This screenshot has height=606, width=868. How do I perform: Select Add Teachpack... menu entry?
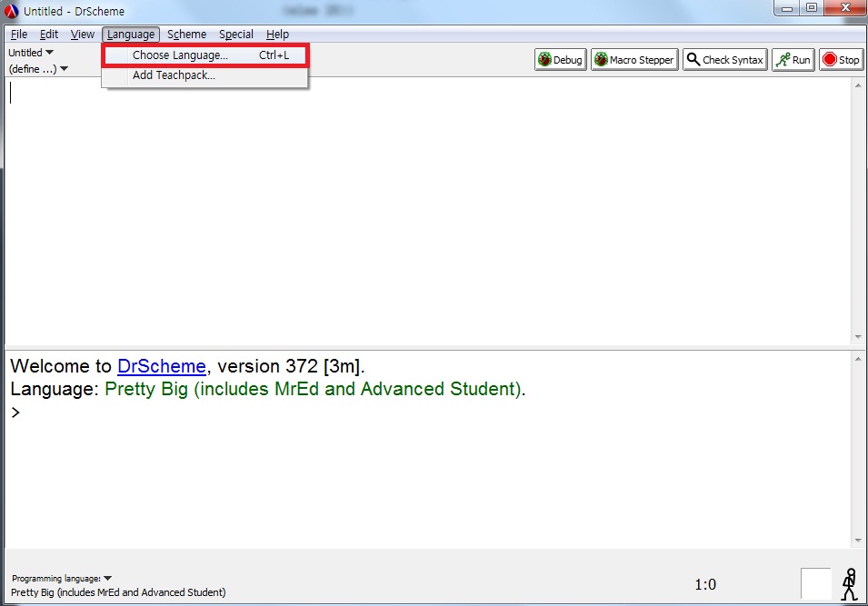click(174, 75)
